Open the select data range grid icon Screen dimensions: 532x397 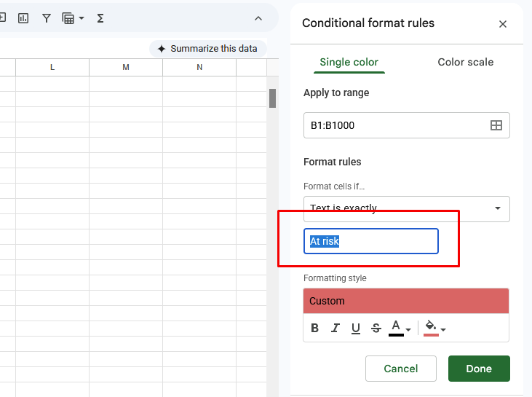496,125
